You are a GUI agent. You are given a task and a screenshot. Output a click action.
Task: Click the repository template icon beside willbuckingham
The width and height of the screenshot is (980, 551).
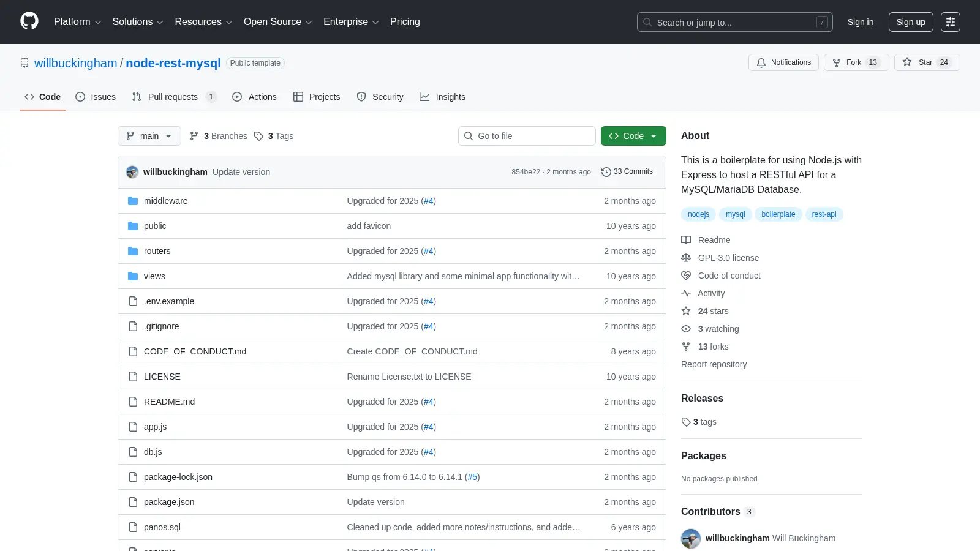click(x=24, y=63)
